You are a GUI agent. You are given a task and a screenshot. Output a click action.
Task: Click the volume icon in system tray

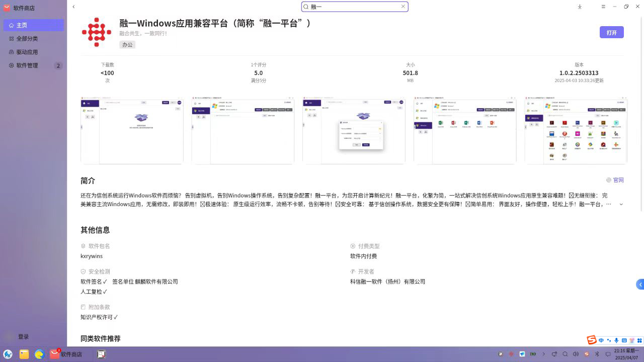tap(576, 354)
